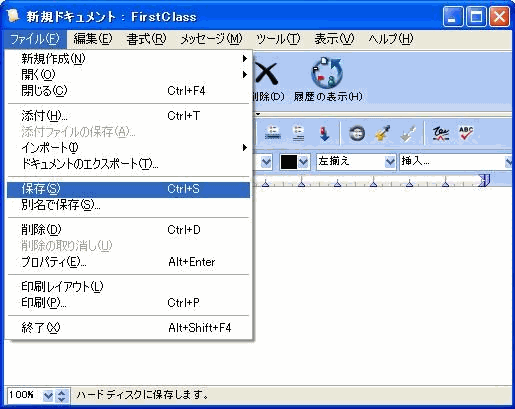Viewport: 515px width, 409px height.
Task: Choose 別名で保存 from the menu
Action: click(x=128, y=205)
